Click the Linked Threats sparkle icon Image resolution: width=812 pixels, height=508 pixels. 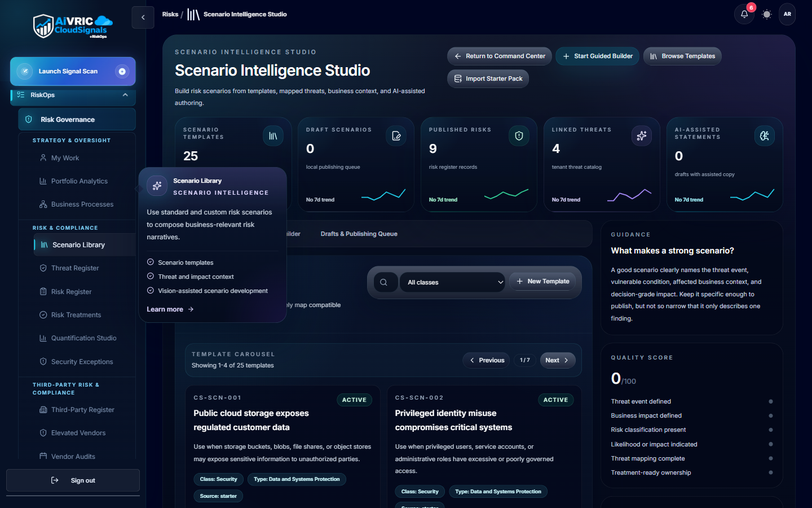pos(642,136)
